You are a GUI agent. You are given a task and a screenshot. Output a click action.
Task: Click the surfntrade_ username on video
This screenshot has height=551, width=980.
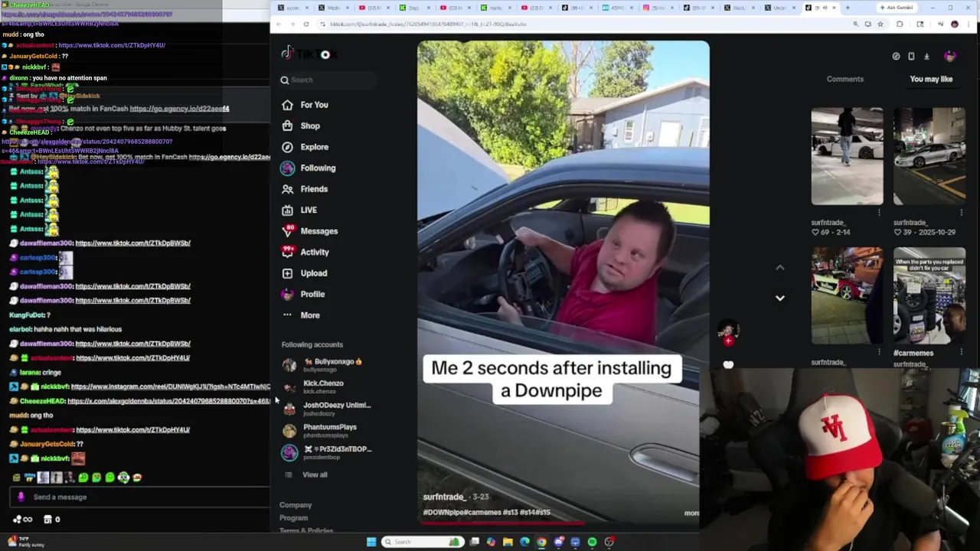tap(444, 497)
